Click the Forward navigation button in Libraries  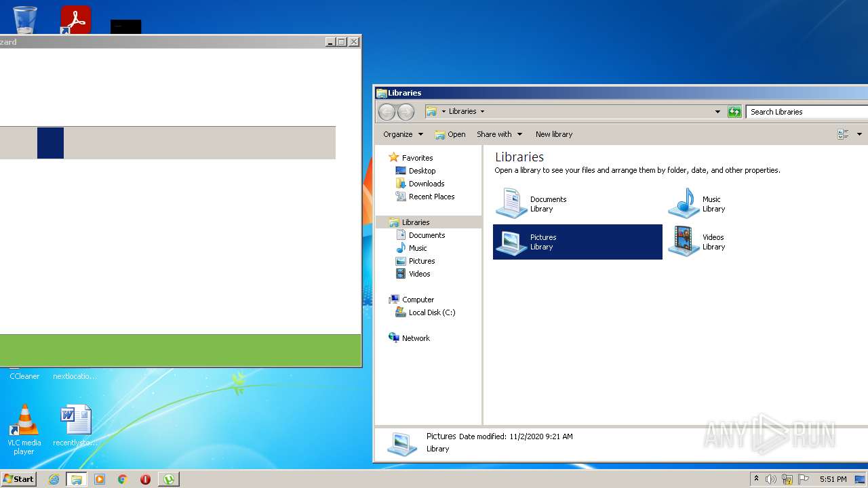coord(406,112)
